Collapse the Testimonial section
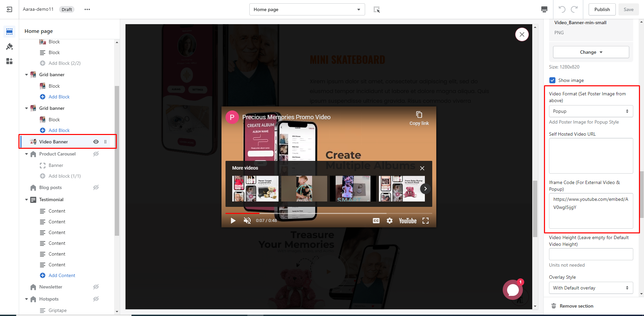The image size is (644, 316). tap(27, 199)
